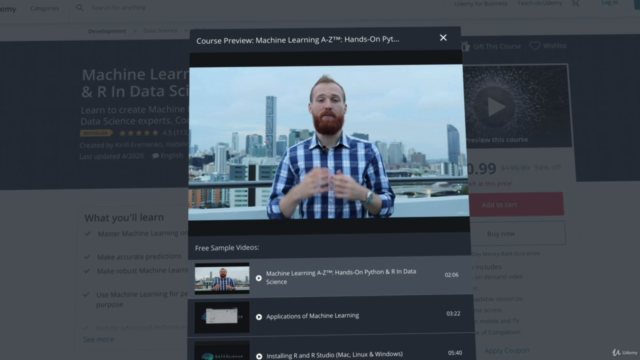Screen dimensions: 640x360
Task: Play the Preview this course video
Action: point(496,107)
